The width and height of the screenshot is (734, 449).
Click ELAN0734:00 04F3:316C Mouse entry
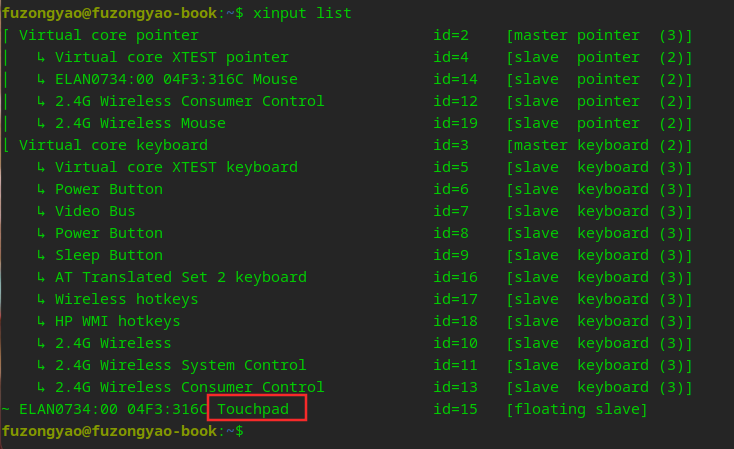click(x=176, y=79)
